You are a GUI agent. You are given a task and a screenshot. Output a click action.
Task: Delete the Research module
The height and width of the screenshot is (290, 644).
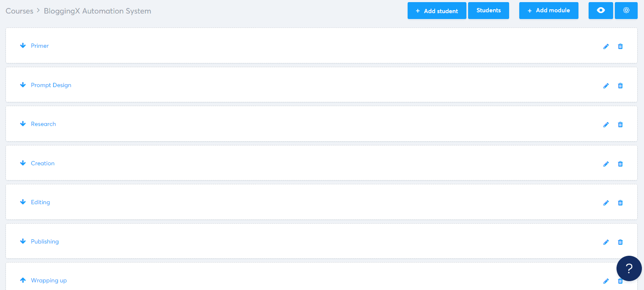coord(620,125)
